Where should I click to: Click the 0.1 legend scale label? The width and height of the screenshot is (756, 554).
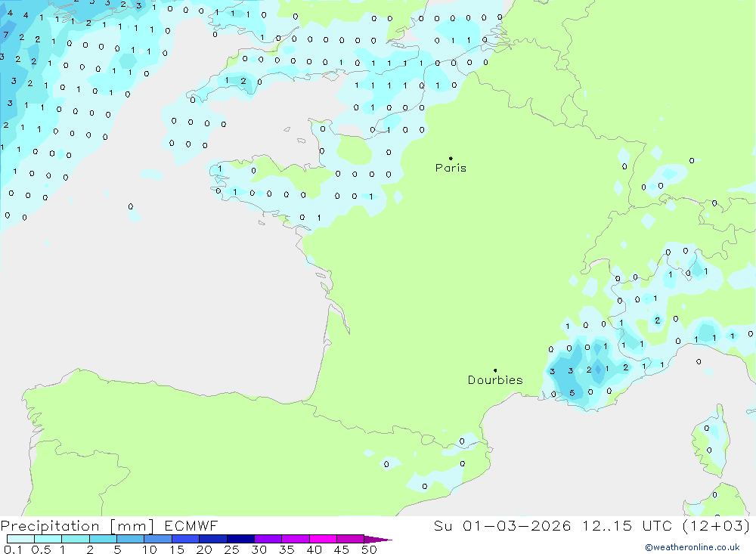tap(13, 549)
